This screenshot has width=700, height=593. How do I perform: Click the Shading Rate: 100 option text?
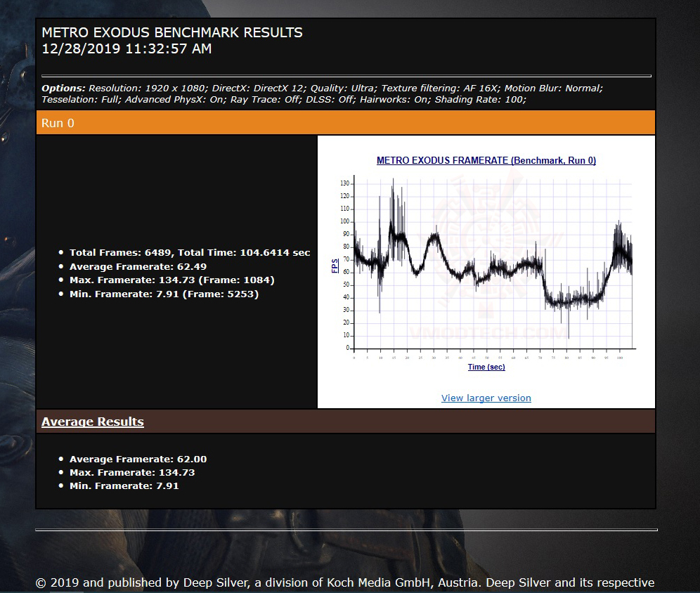click(481, 100)
